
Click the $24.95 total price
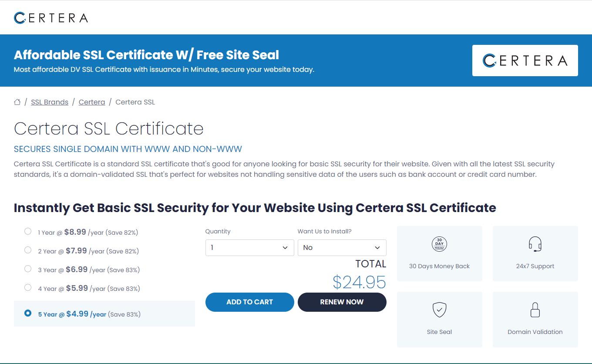tap(360, 283)
